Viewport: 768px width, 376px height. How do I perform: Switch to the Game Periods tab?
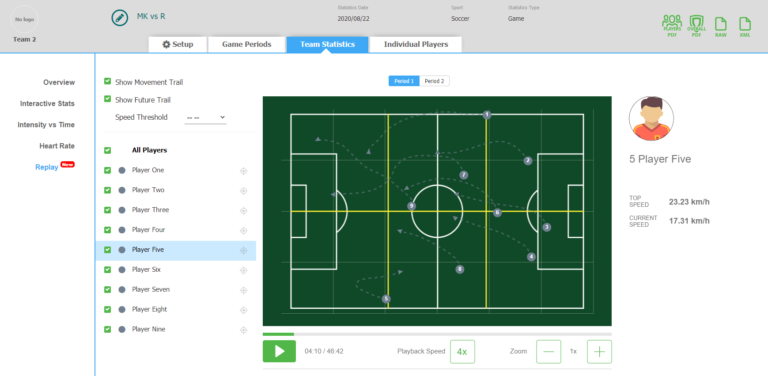coord(247,44)
